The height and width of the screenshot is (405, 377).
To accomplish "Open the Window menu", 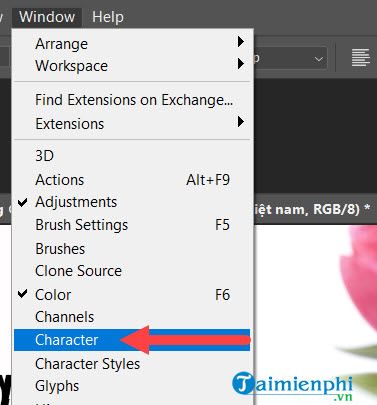I will pos(47,17).
